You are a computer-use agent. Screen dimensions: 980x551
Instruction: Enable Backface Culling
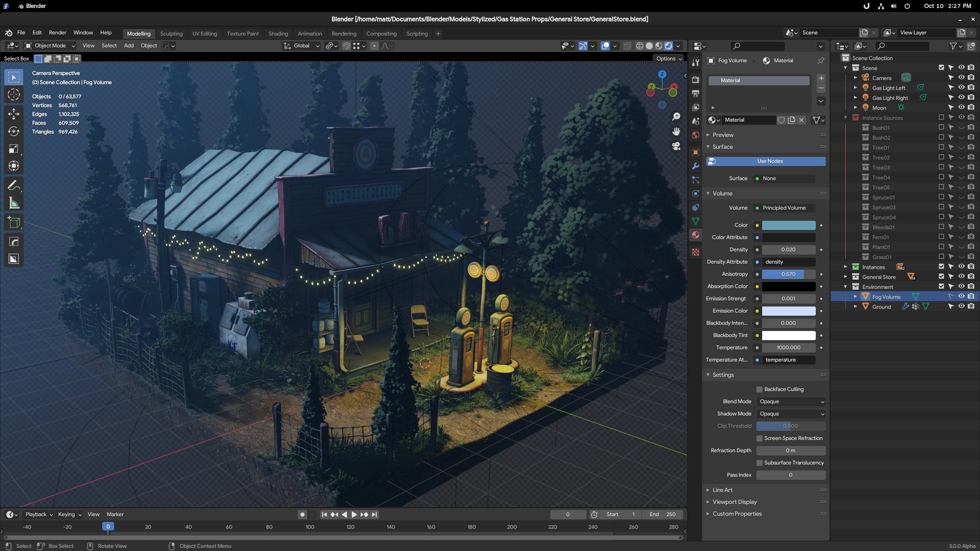click(x=759, y=390)
